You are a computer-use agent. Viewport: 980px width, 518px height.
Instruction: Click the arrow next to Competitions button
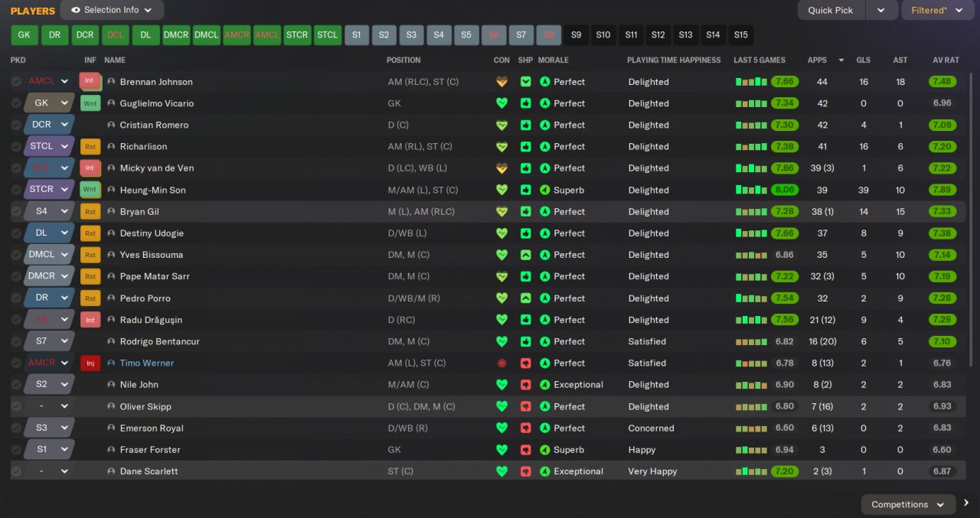pos(966,503)
